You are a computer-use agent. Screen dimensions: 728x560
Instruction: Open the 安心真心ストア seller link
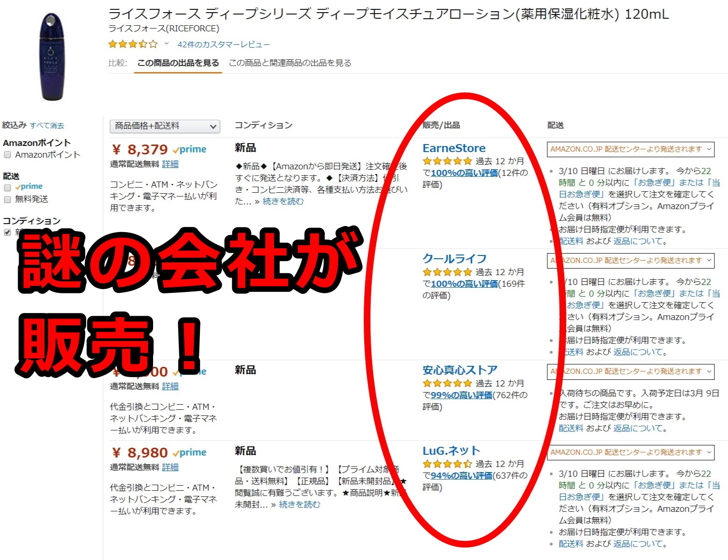tap(460, 370)
